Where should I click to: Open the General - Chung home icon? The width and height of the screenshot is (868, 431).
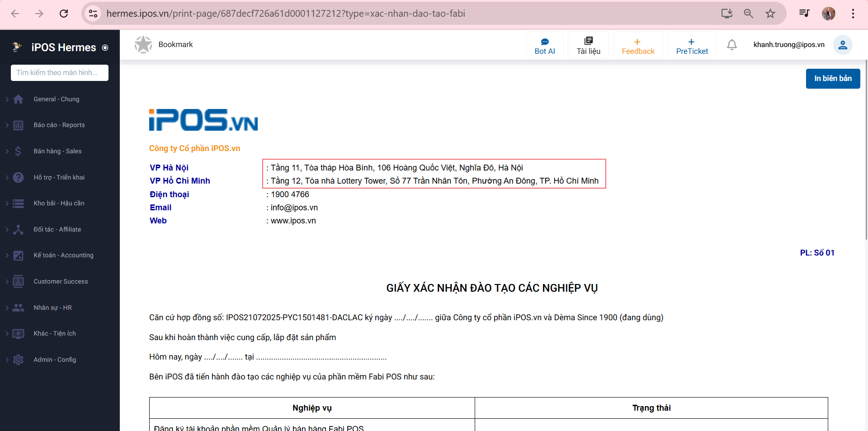[18, 99]
